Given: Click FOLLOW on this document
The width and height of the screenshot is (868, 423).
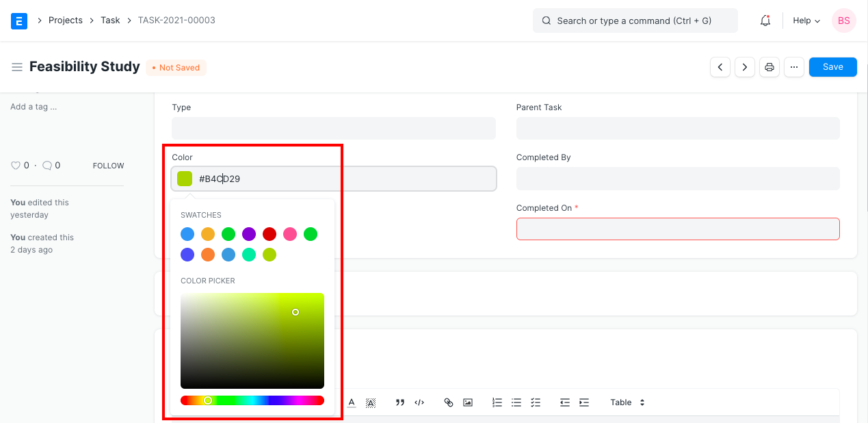Looking at the screenshot, I should tap(107, 165).
